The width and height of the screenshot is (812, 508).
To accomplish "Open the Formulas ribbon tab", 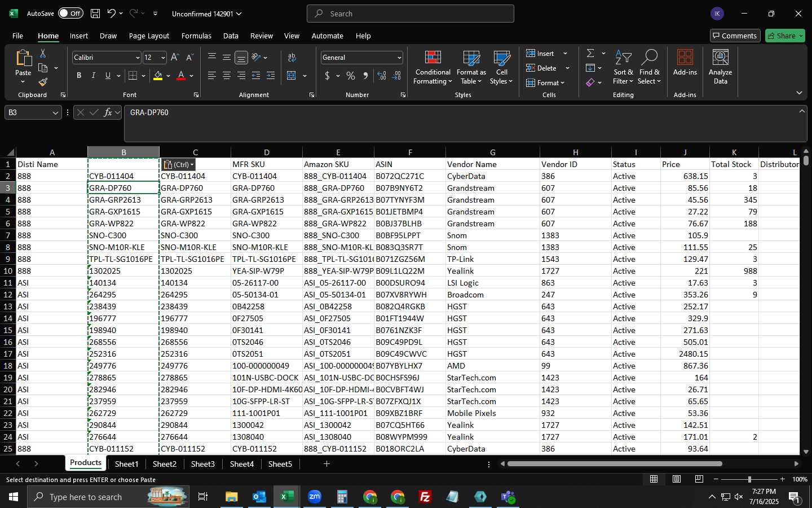I will [x=196, y=36].
